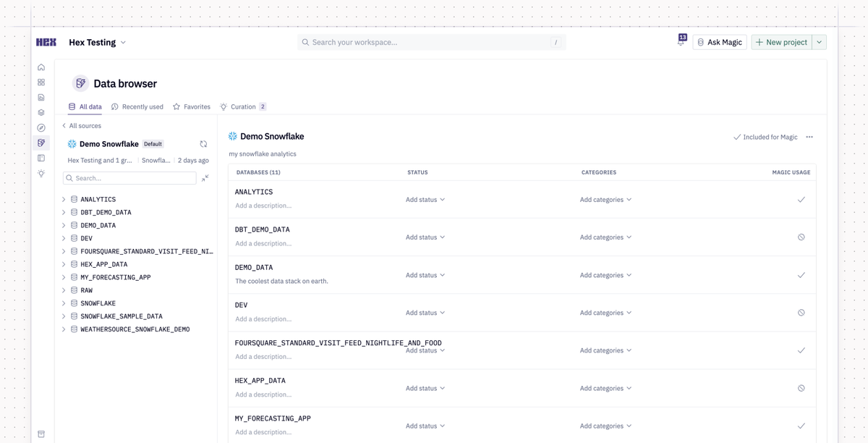
Task: Expand the MY_FORECASTING_APP tree node chevron
Action: (x=64, y=277)
